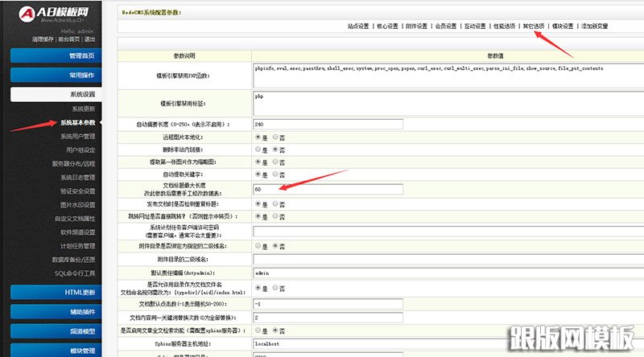Select 否 for 跳转网址是否直接跳转

tap(275, 215)
